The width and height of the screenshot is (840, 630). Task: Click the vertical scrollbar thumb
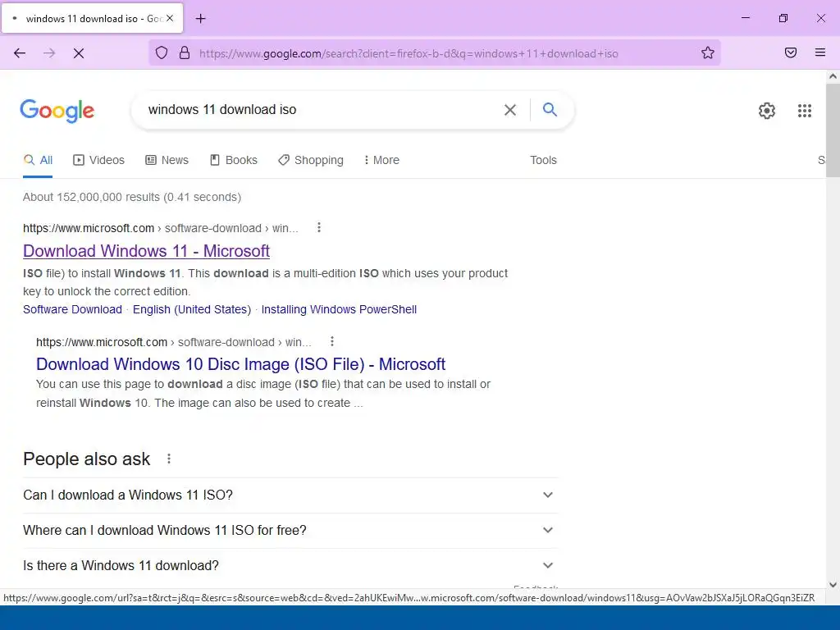point(833,130)
